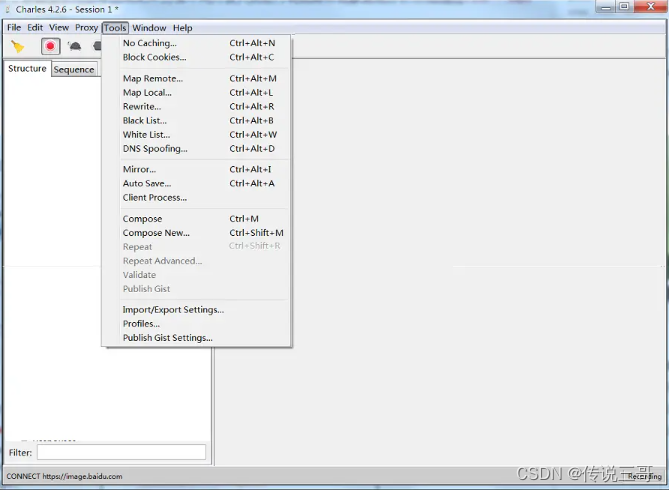Click the Recording status indicator
This screenshot has width=669, height=492.
(x=645, y=477)
